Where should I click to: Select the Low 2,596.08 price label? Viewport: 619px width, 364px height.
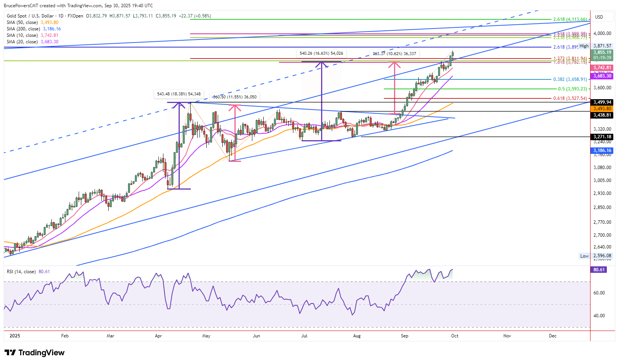602,256
